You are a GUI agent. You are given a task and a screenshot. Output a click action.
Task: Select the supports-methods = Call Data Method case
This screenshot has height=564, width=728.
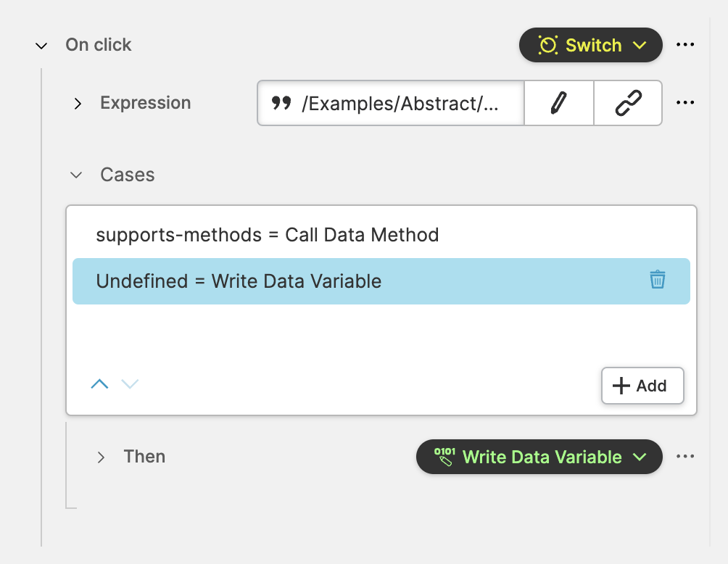[x=267, y=235]
